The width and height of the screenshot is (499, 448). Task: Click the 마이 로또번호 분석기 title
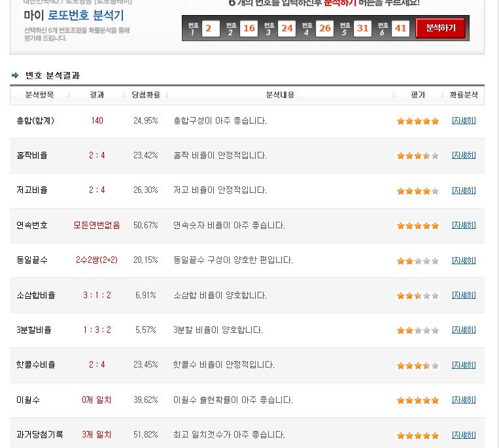coord(73,15)
